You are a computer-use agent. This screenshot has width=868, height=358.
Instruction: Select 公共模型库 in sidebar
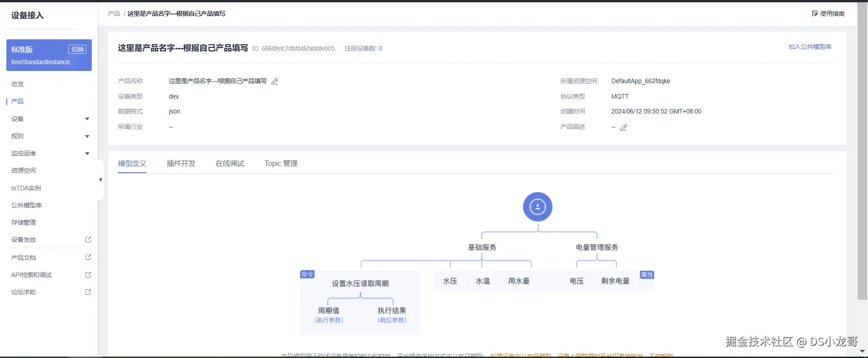point(27,205)
